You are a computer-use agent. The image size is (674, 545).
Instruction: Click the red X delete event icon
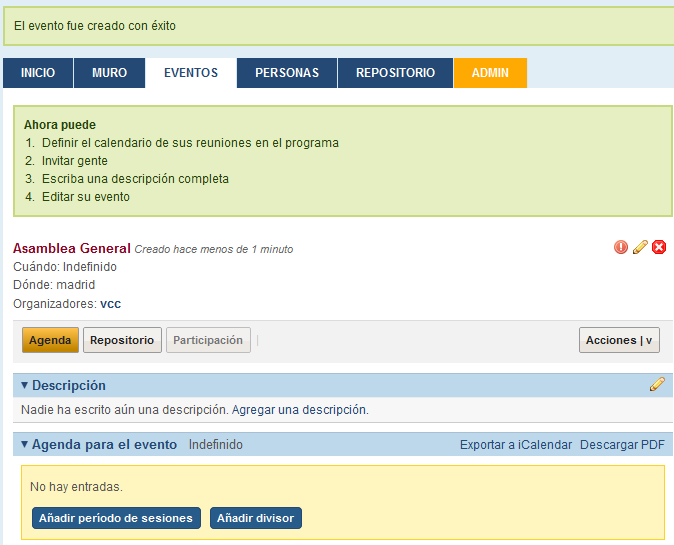click(x=659, y=247)
